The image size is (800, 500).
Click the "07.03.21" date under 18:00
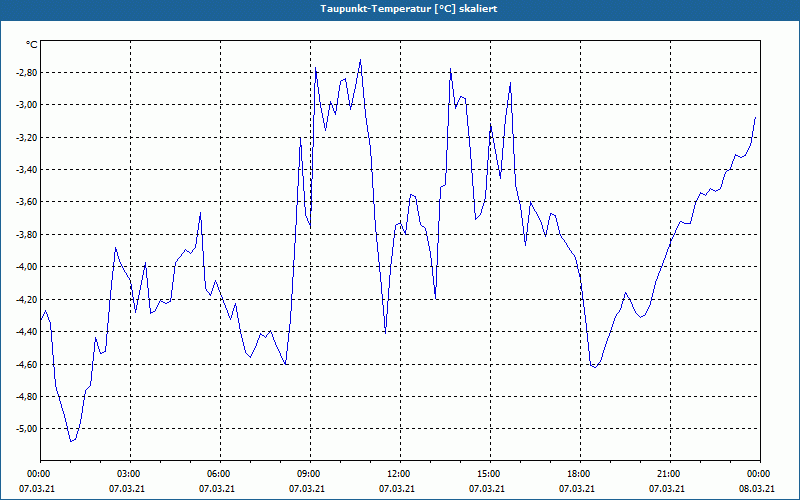point(577,488)
